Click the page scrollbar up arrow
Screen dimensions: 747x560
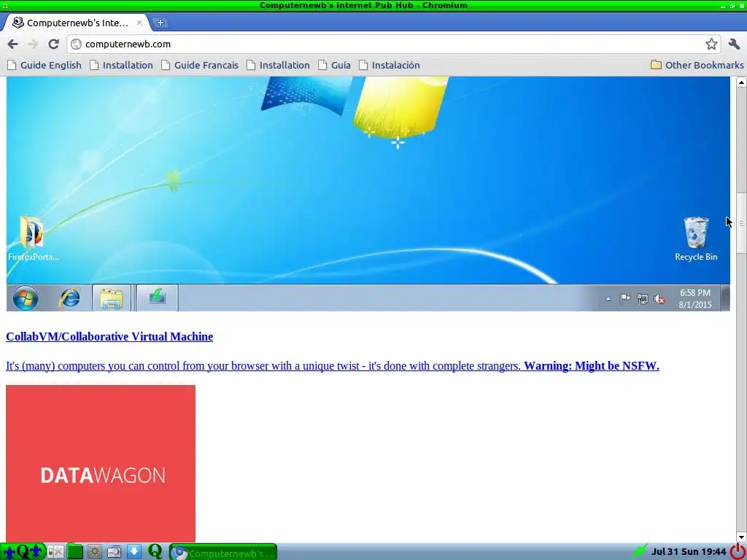tap(741, 82)
